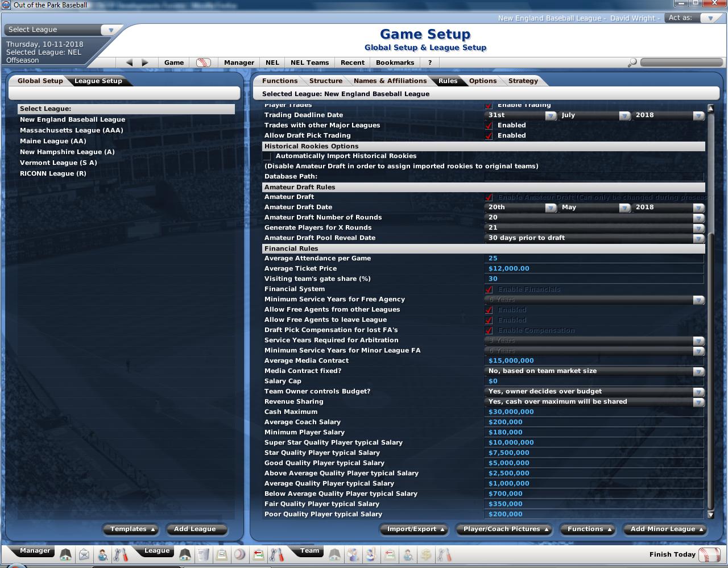
Task: Open the Team tools settings icon
Action: click(444, 555)
